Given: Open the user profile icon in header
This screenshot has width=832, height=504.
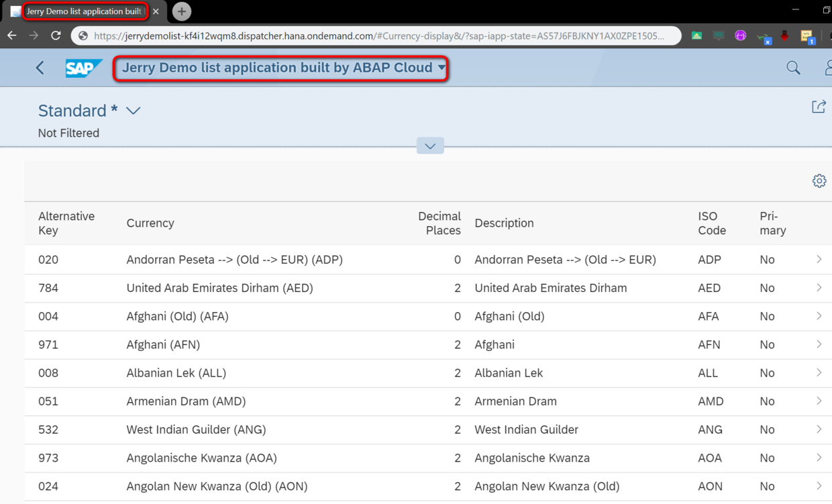Looking at the screenshot, I should pos(828,68).
